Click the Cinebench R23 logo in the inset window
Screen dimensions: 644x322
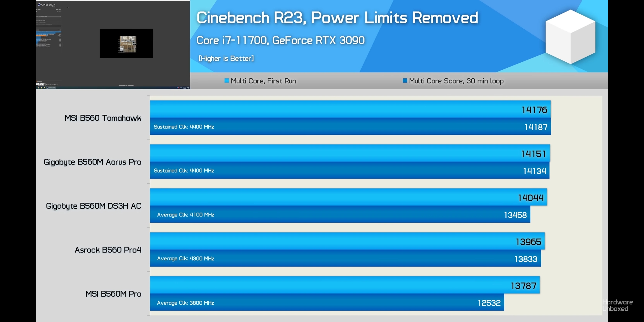(x=47, y=5)
